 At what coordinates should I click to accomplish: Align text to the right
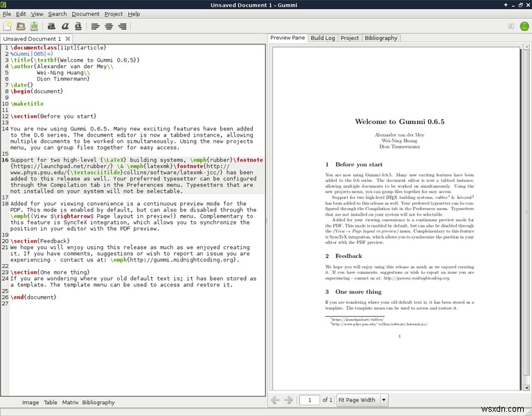(x=122, y=26)
